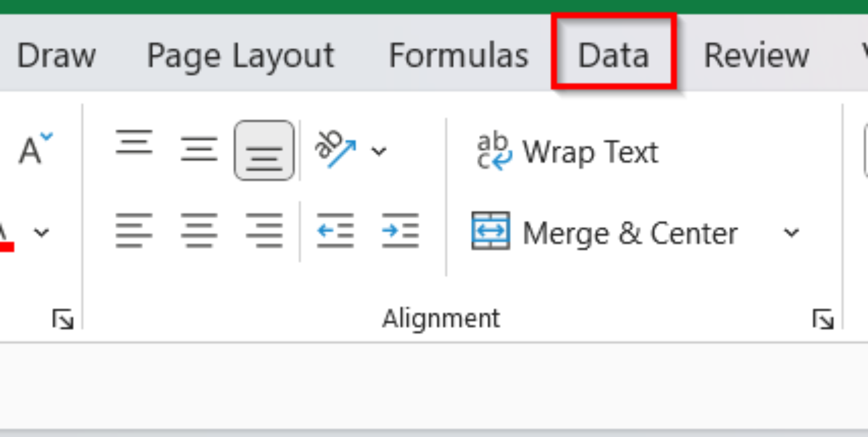This screenshot has height=437, width=868.
Task: Align text left
Action: 134,231
